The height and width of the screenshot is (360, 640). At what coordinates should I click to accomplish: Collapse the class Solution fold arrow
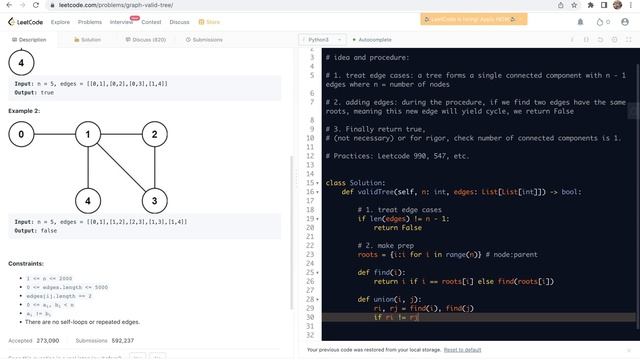coord(318,183)
